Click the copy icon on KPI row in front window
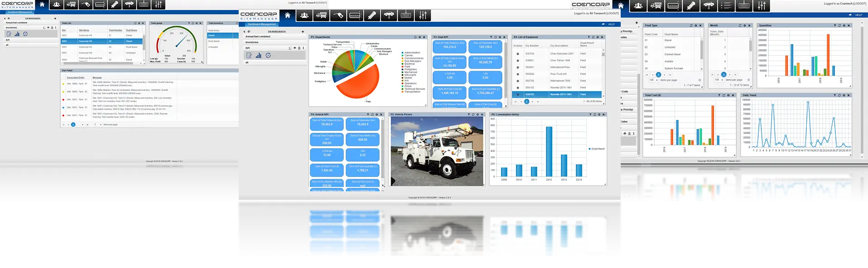The image size is (868, 268). (x=290, y=48)
